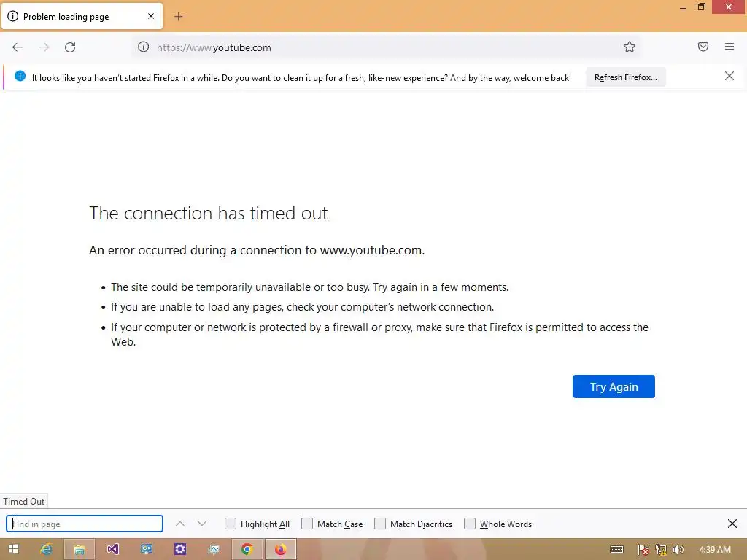Viewport: 747px width, 560px height.
Task: Click the taskbar monitor app icon next to Visual Studio
Action: coord(146,549)
